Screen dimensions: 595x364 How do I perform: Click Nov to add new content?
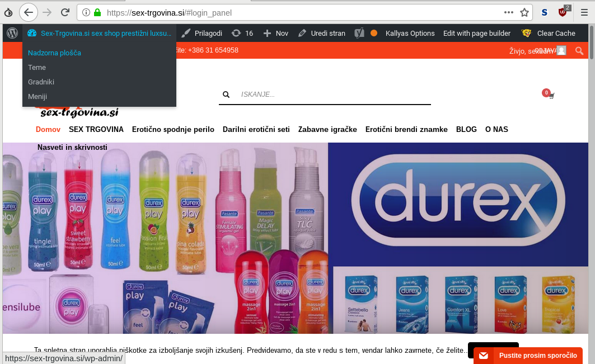click(276, 34)
